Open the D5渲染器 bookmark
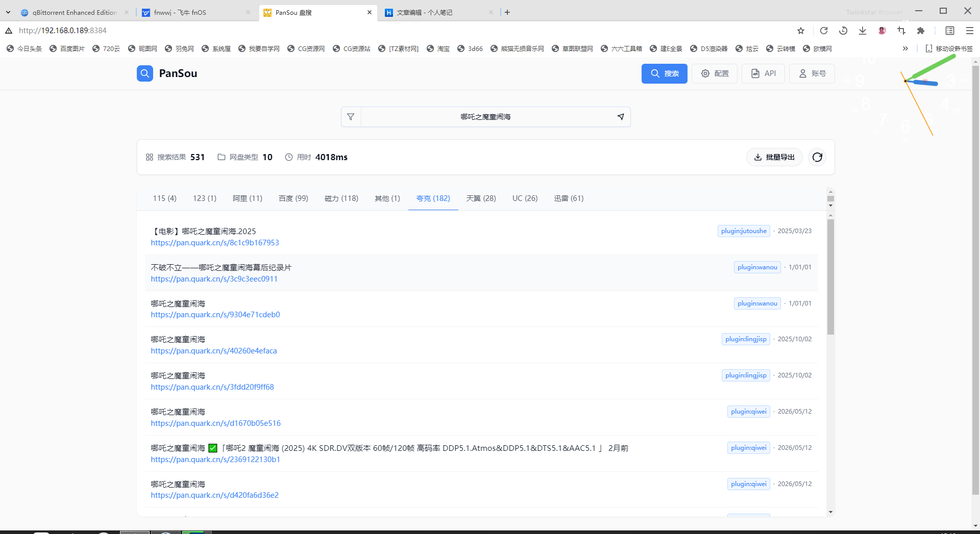 (x=708, y=48)
